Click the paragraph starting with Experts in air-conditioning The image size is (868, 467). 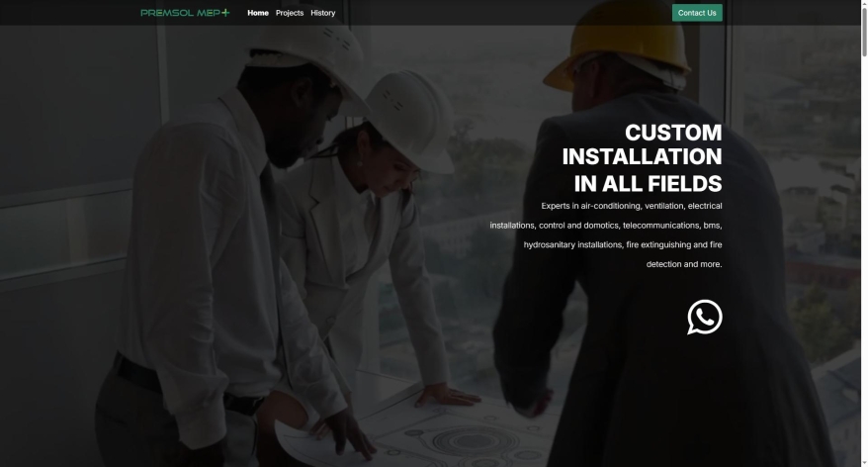click(x=606, y=234)
